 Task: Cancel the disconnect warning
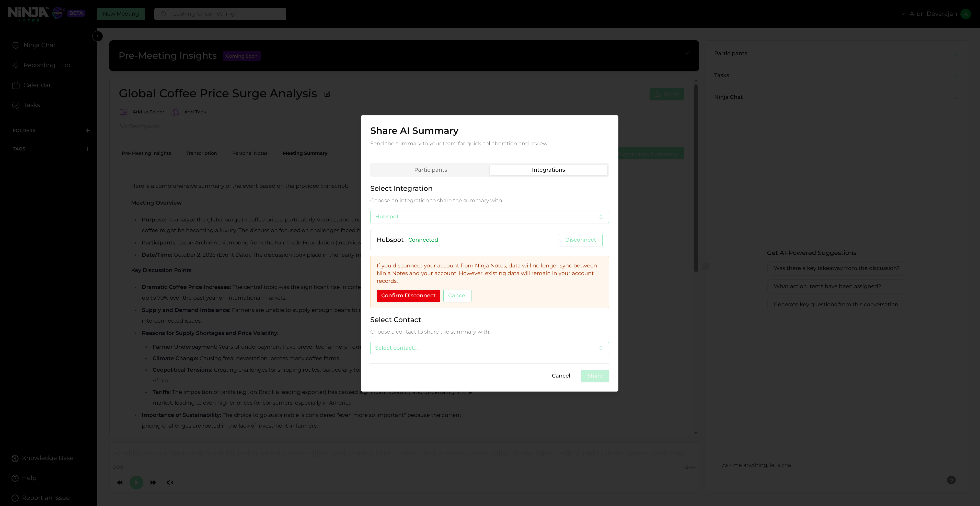tap(457, 296)
